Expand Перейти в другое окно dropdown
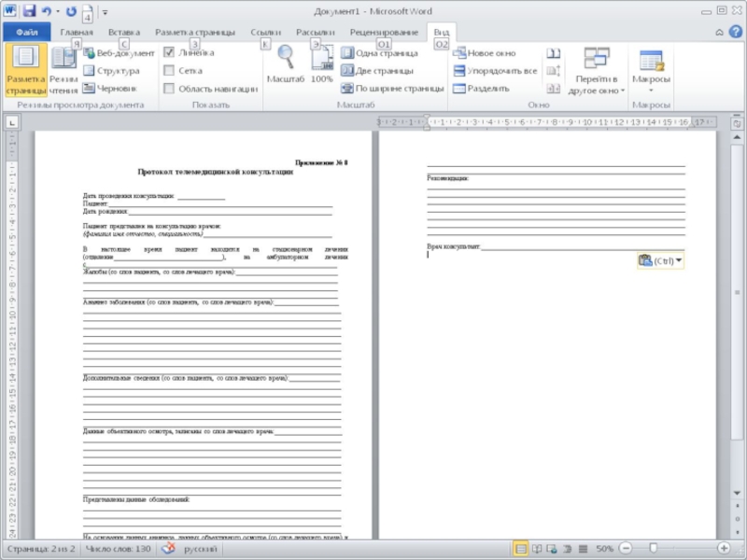The width and height of the screenshot is (747, 560). click(x=596, y=72)
